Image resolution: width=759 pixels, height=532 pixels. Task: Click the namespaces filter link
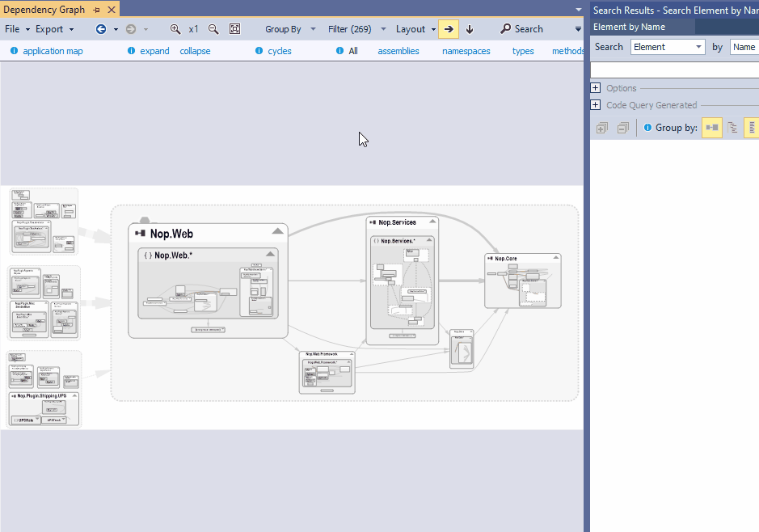pyautogui.click(x=466, y=50)
